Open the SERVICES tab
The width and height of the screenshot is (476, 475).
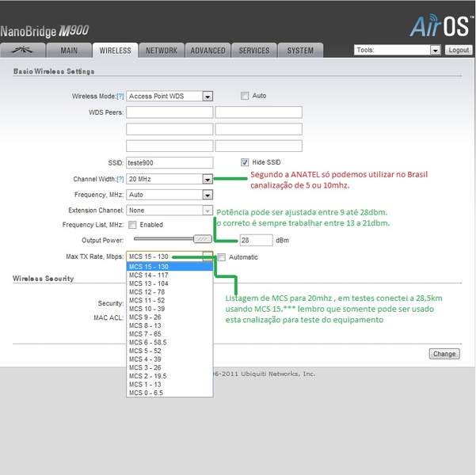pyautogui.click(x=254, y=51)
